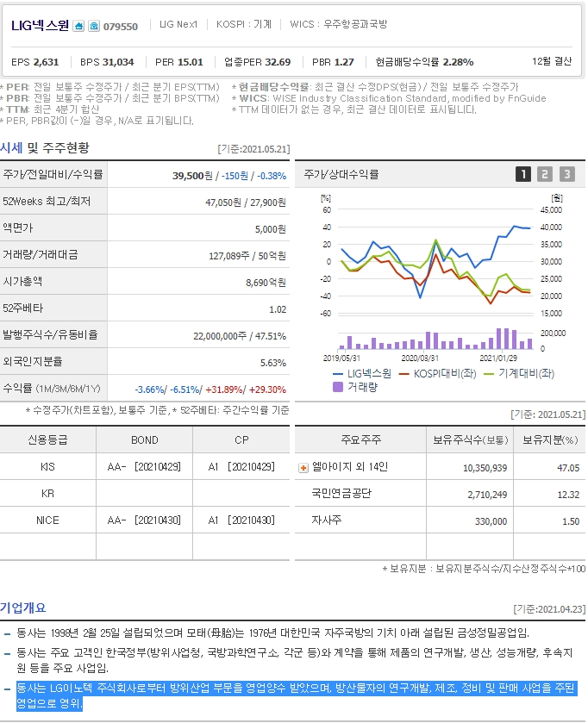Click the green 기계대비(좌) legend marker
The image size is (588, 723).
[x=489, y=374]
